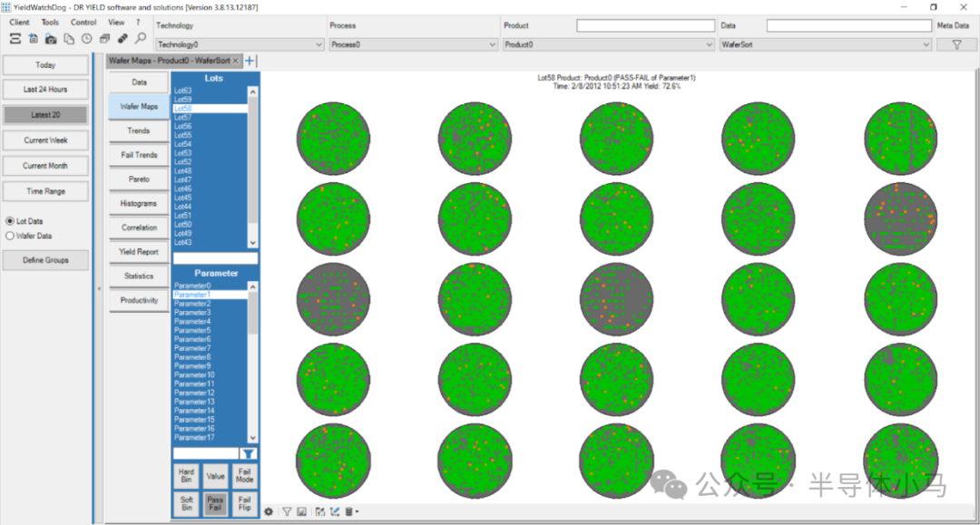Toggle Fail Mode display
This screenshot has height=525, width=980.
[x=244, y=476]
